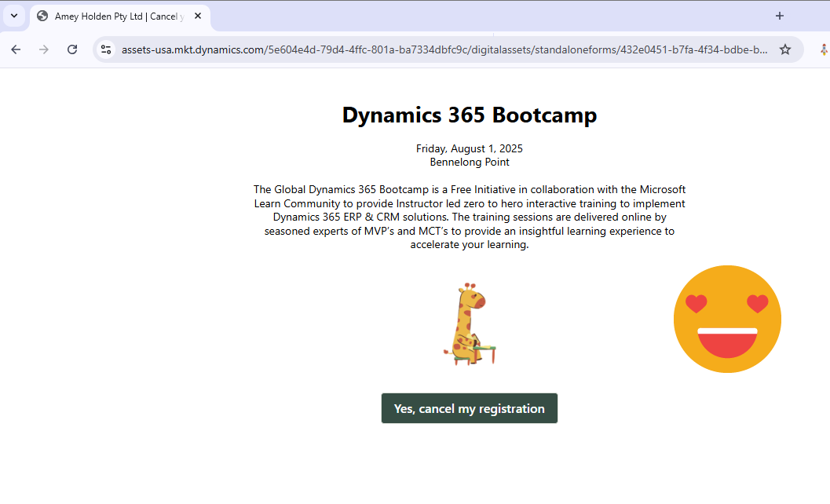
Task: Reload the page with the refresh icon
Action: click(x=72, y=49)
